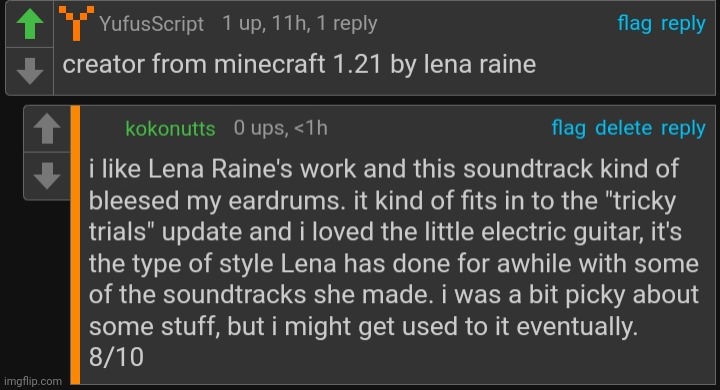
Task: Delete the kokonutts reply
Action: tap(623, 128)
